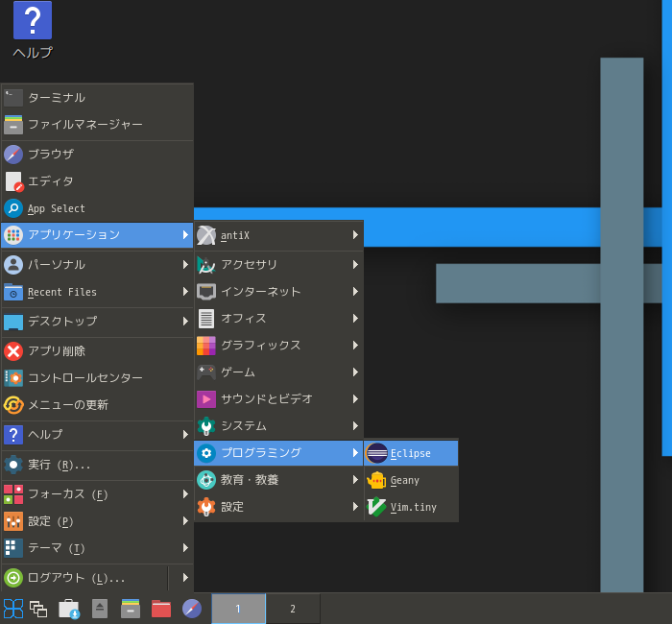Viewport: 672px width, 624px height.
Task: Click the ブラウザ compass icon in menu
Action: coord(13,155)
